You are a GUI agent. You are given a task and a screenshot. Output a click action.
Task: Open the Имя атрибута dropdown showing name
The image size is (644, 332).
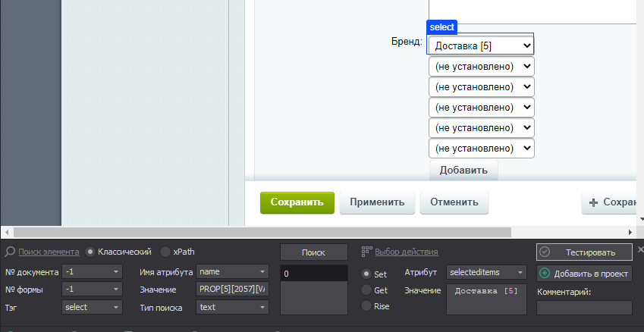pyautogui.click(x=232, y=271)
